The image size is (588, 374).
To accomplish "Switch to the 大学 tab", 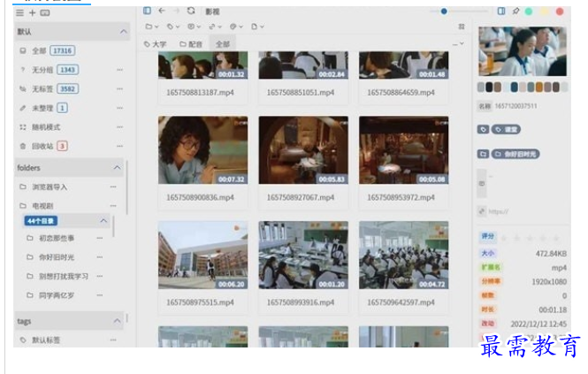I will (x=155, y=43).
